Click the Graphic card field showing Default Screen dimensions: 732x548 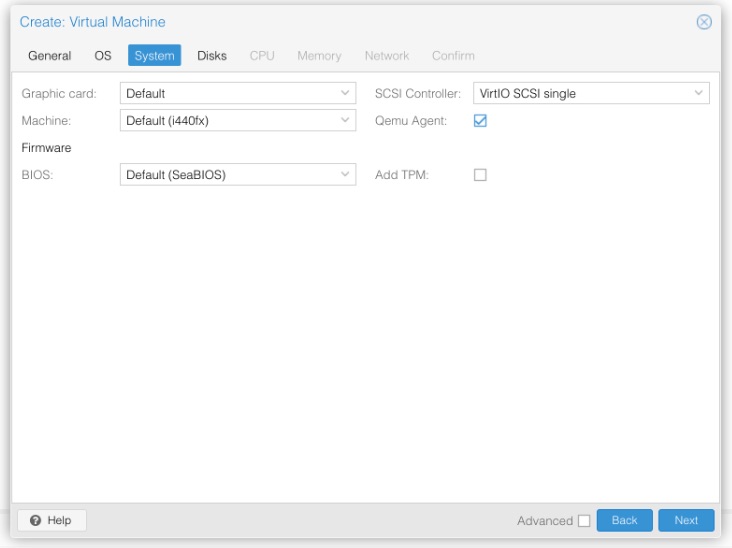point(238,93)
